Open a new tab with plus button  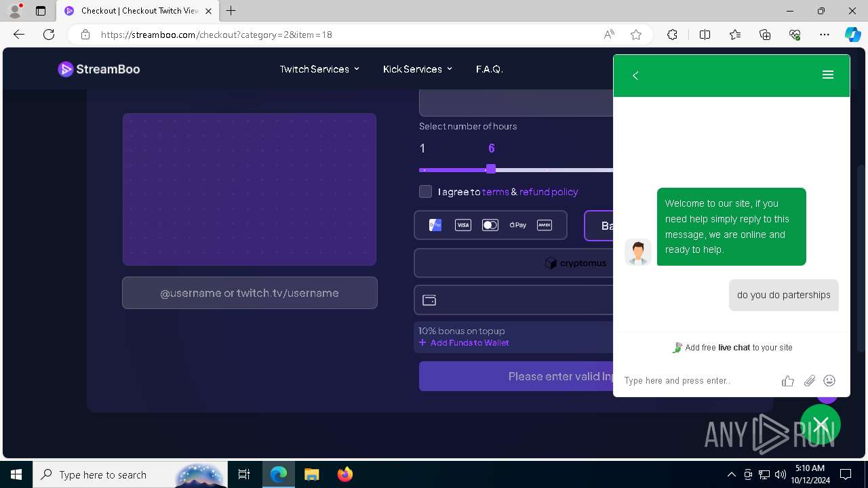pos(231,11)
